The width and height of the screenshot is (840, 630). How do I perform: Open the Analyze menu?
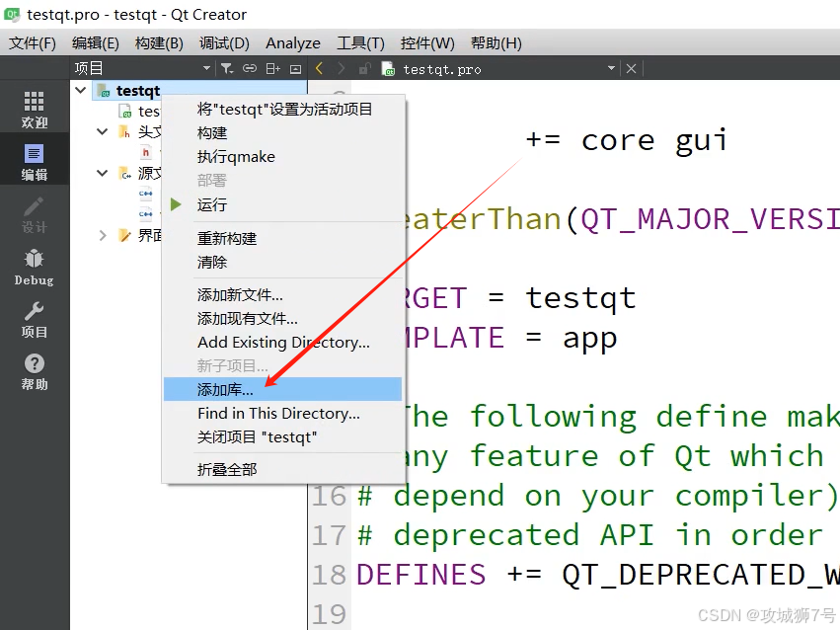[293, 42]
